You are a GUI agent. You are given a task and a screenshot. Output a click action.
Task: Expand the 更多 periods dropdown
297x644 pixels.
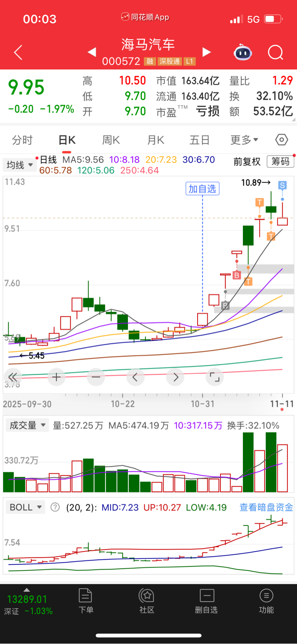point(244,140)
